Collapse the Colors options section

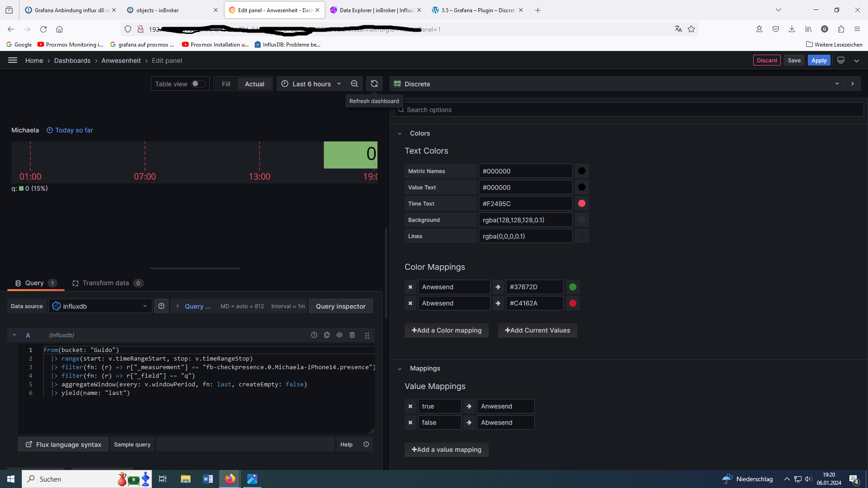coord(400,133)
